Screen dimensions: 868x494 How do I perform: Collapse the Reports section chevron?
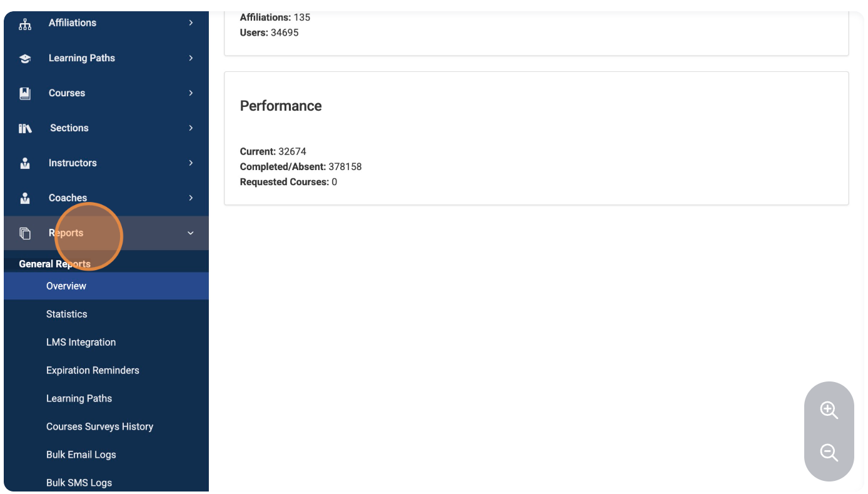pos(191,233)
